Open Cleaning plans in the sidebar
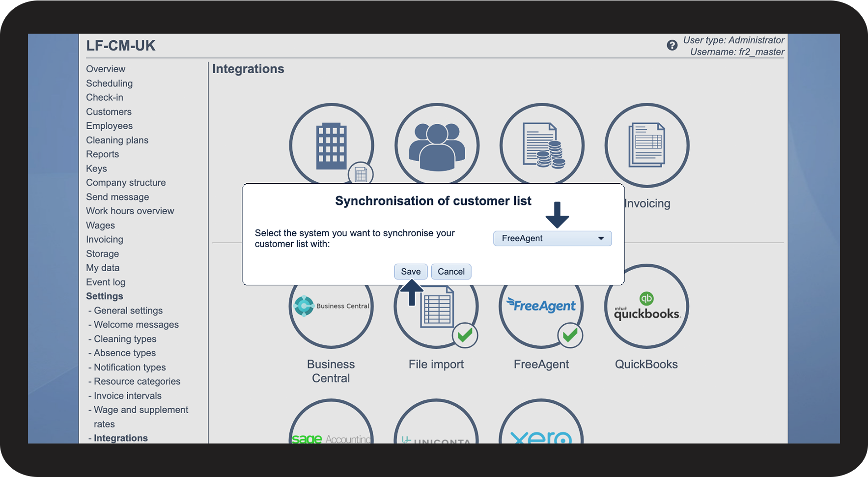Screen dimensions: 868x477 [x=117, y=140]
